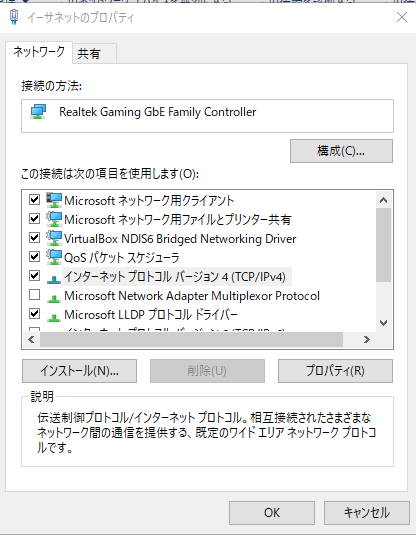This screenshot has width=416, height=535.
Task: Open 構成(C)... adapter configuration
Action: (x=341, y=151)
